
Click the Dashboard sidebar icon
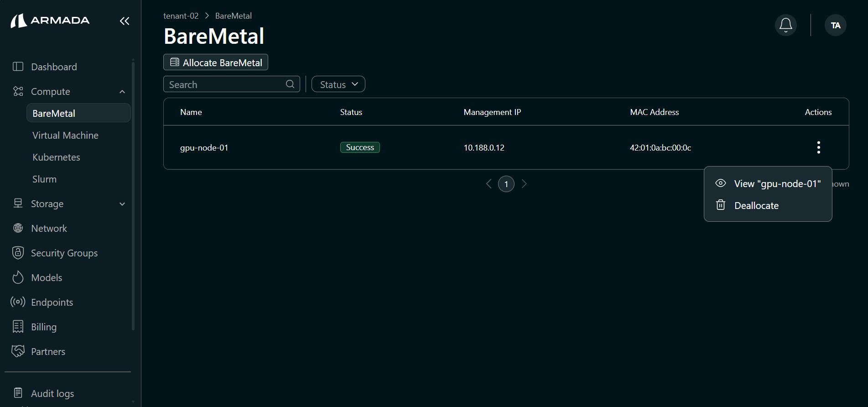tap(18, 67)
